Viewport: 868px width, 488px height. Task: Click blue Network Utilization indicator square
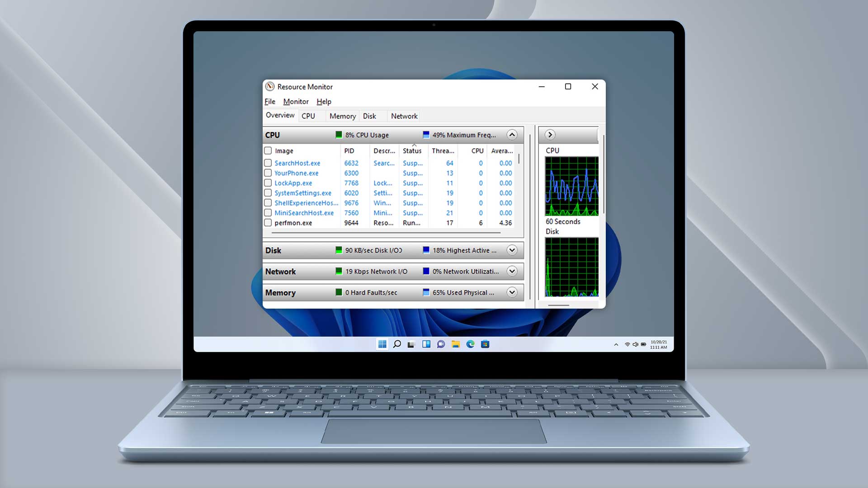426,271
